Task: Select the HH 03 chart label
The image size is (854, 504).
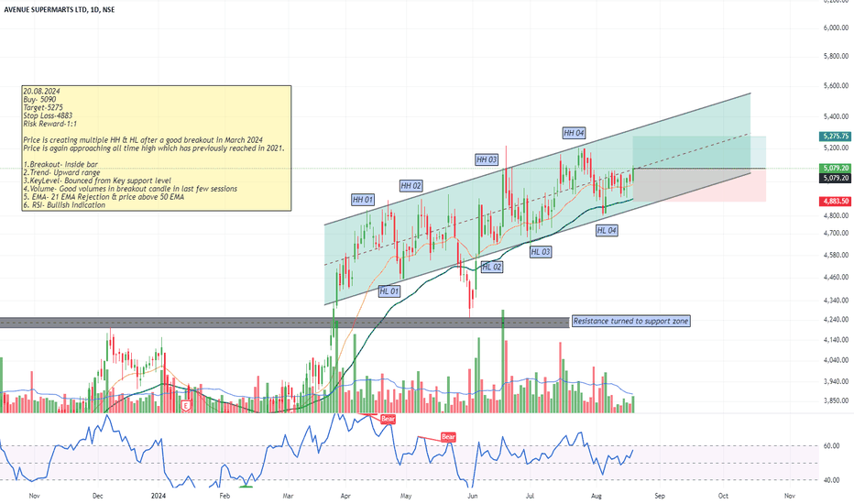Action: (487, 159)
